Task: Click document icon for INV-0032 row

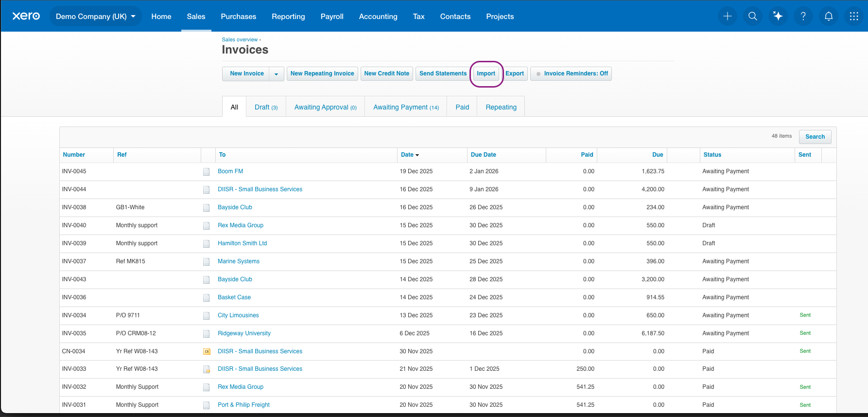Action: 207,387
